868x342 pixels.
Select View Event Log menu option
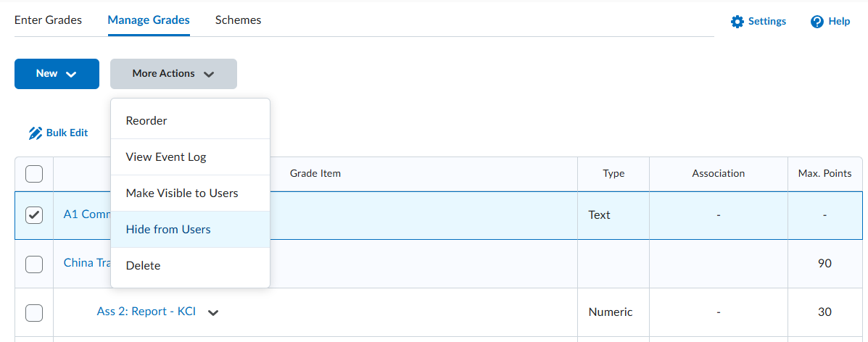(x=166, y=157)
